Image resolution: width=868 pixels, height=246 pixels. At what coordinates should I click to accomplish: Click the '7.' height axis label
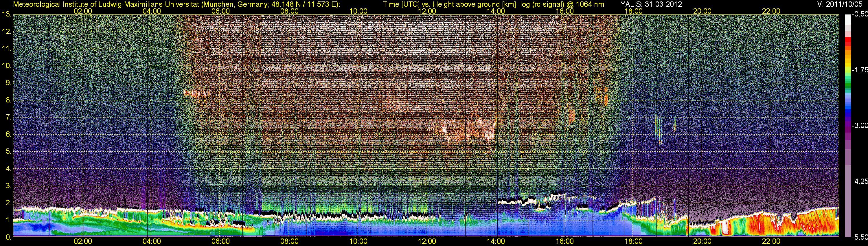[x=8, y=117]
